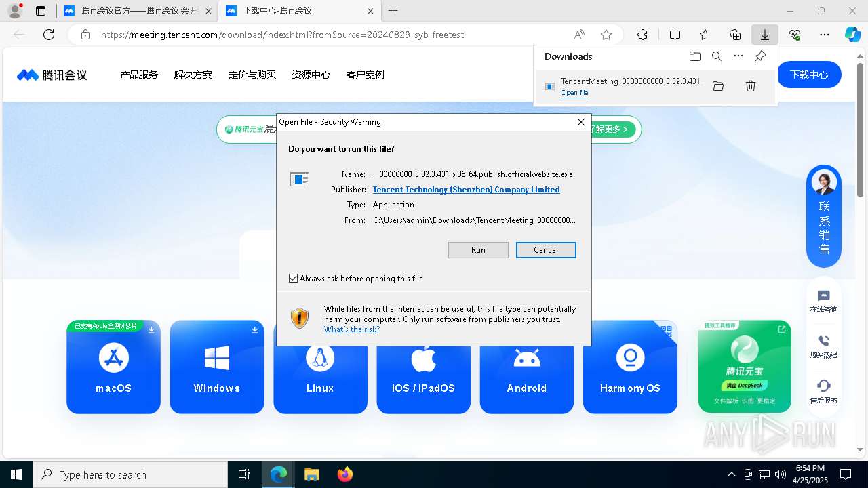Open 资源中心 navigation menu
The height and width of the screenshot is (488, 868).
[311, 75]
